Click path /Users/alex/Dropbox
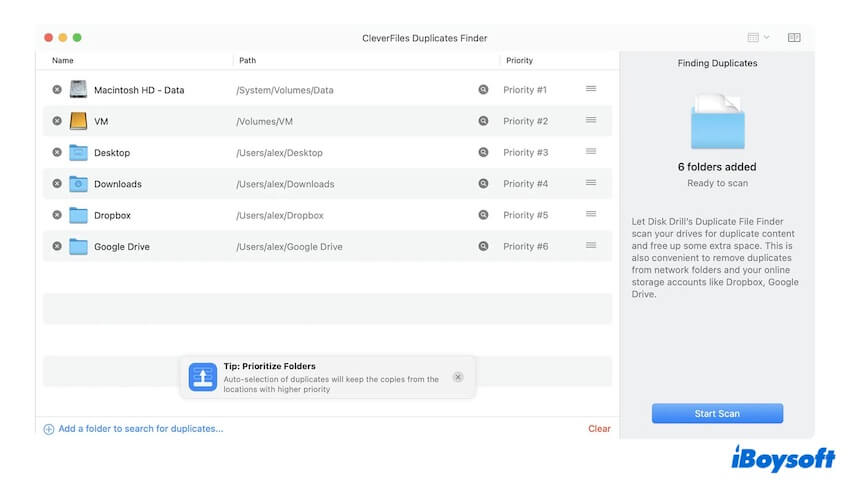The height and width of the screenshot is (480, 850). (x=280, y=215)
